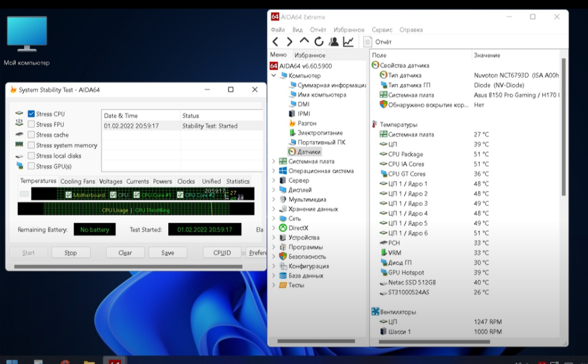Click the Stress FPU 123 icon
This screenshot has height=364, width=588.
coord(19,122)
